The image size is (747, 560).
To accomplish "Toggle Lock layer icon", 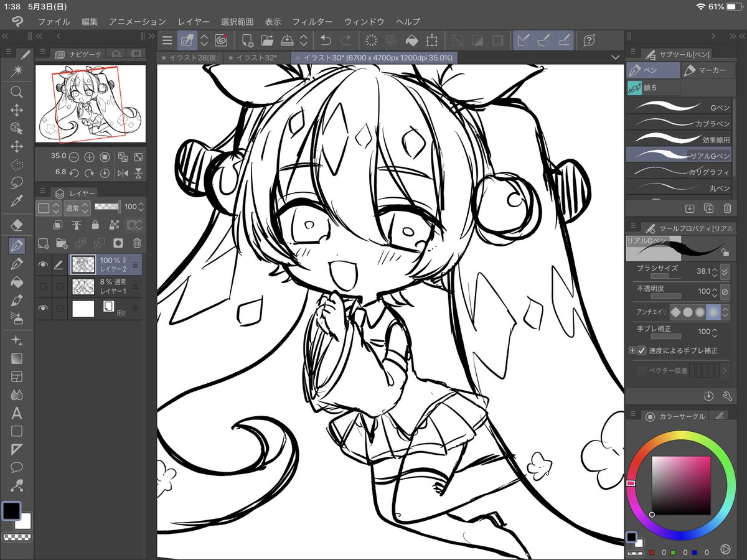I will click(95, 225).
